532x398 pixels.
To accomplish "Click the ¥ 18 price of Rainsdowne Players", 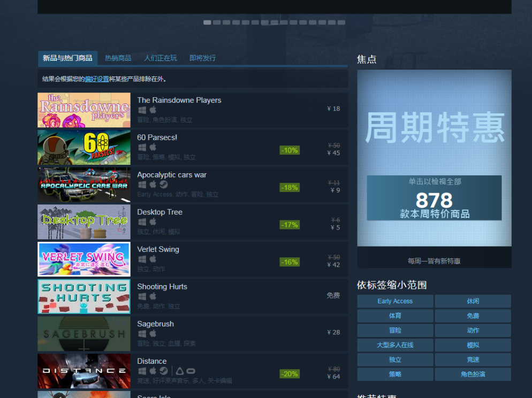I will (333, 109).
